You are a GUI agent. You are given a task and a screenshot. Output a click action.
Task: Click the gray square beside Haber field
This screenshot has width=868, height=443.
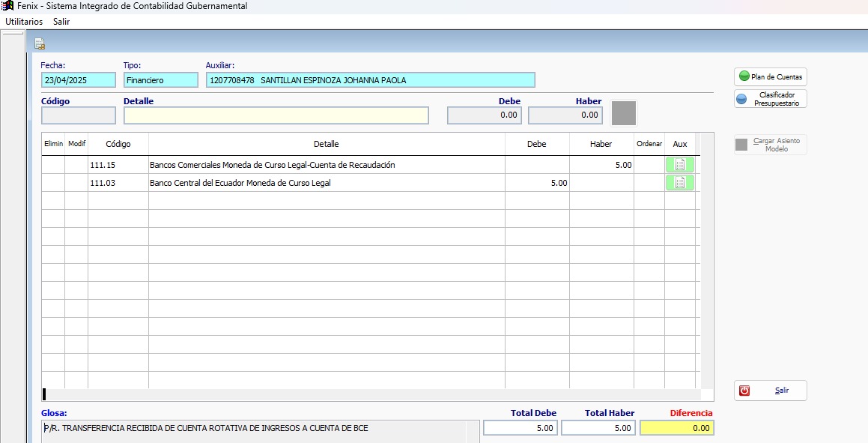click(623, 113)
